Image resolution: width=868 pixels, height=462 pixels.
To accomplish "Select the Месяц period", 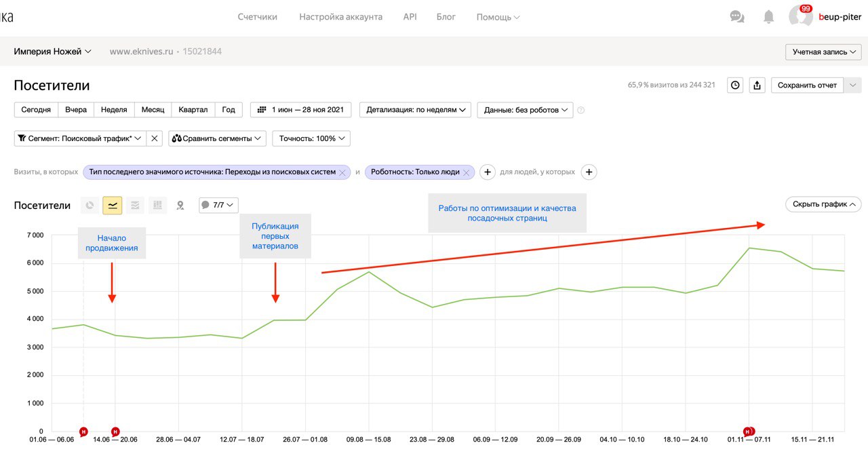I will tap(153, 110).
